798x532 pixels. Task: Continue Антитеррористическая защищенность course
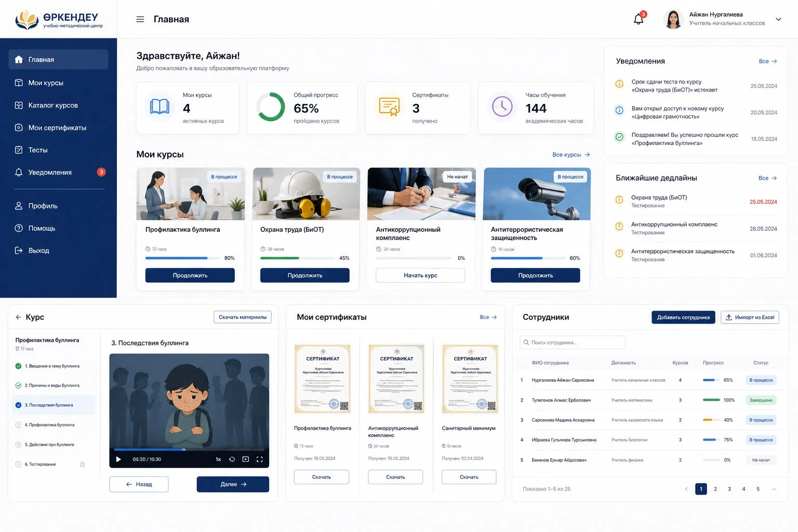536,275
